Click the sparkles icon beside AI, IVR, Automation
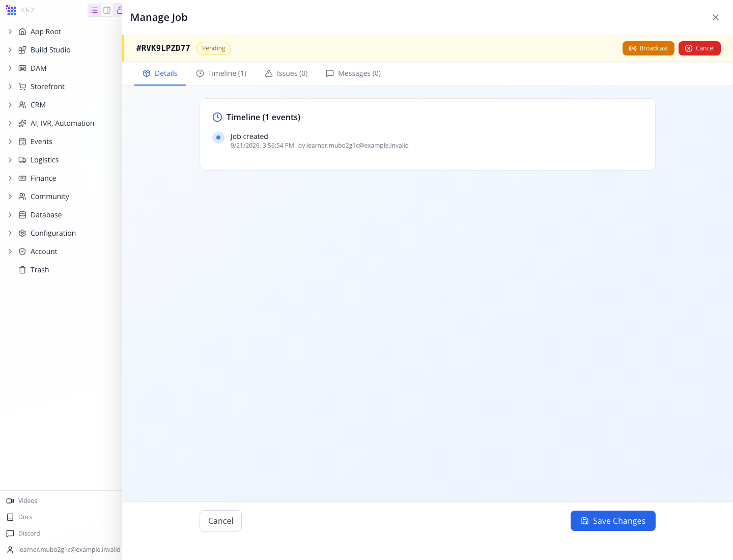Screen dimensions: 733x560 coord(22,123)
